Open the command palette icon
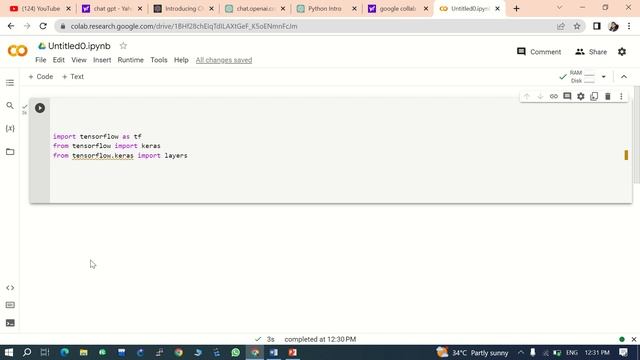Viewport: 640px width, 360px height. pyautogui.click(x=10, y=305)
